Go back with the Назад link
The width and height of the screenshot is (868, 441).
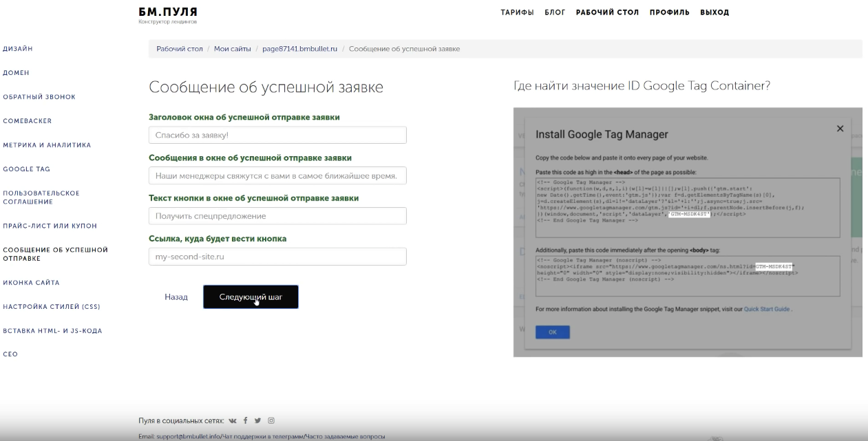pos(176,297)
